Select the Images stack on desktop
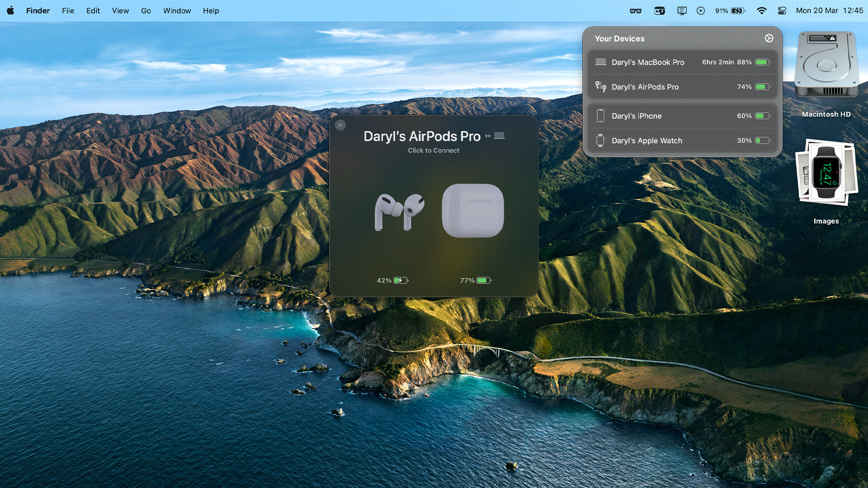This screenshot has width=868, height=488. pos(826,173)
